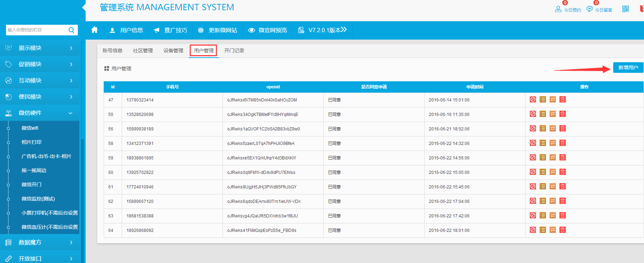Viewport: 644px width, 263px height.
Task: Click transfer icon for user id 61
Action: (553, 186)
